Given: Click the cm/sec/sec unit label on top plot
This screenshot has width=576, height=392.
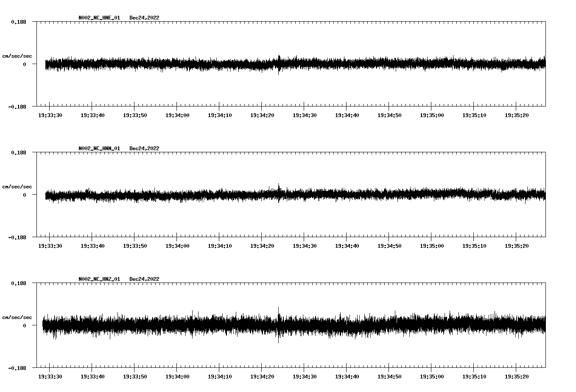Looking at the screenshot, I should click(17, 56).
